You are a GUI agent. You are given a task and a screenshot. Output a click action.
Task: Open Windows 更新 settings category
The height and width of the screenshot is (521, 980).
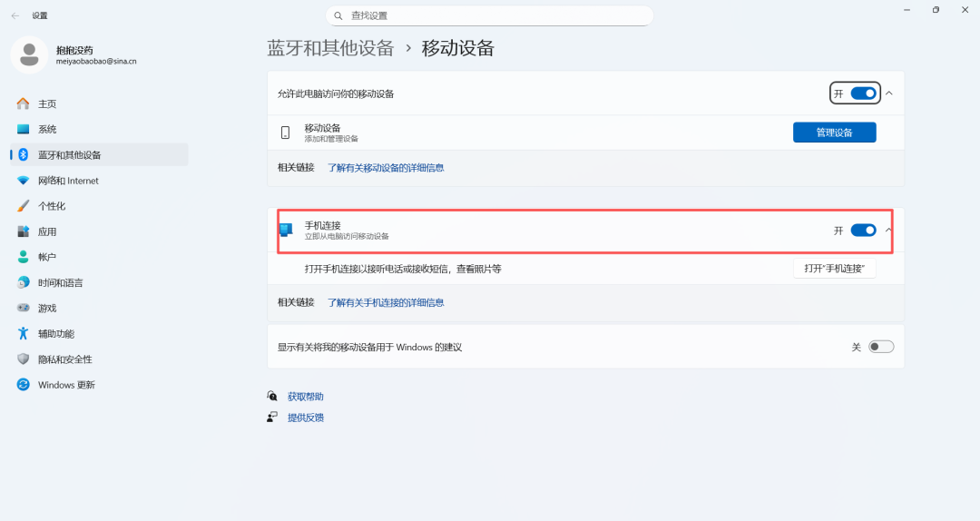tap(100, 385)
